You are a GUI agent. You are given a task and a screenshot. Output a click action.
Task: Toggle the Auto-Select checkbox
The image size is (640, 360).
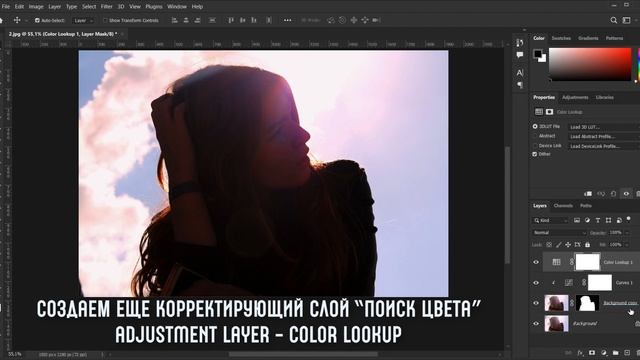pyautogui.click(x=37, y=20)
